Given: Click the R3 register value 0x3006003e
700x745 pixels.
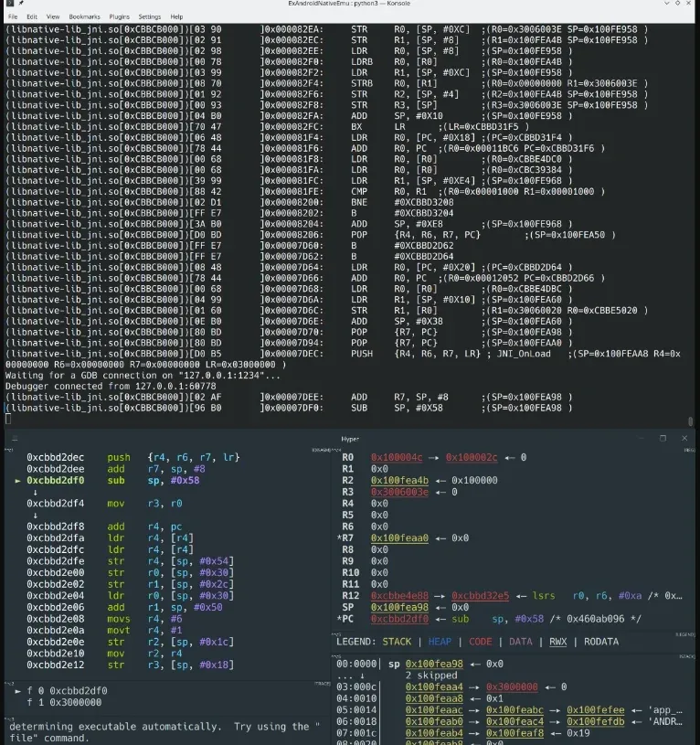Looking at the screenshot, I should (399, 492).
